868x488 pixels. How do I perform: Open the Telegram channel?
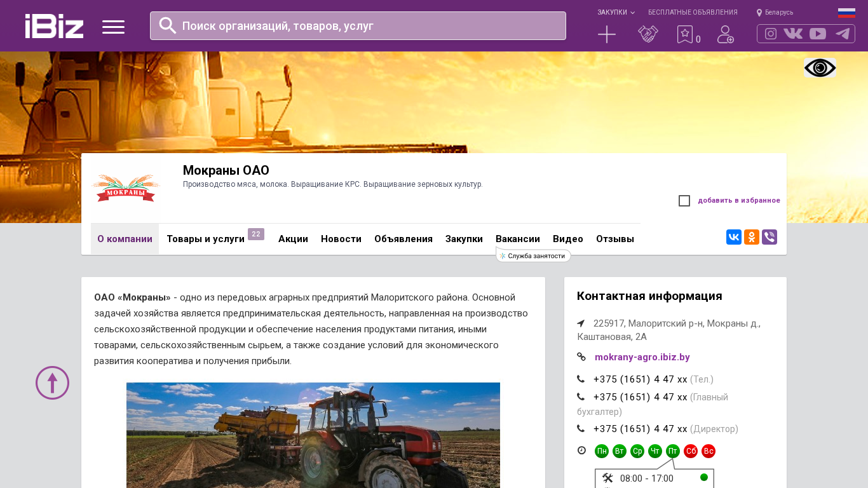pyautogui.click(x=843, y=34)
